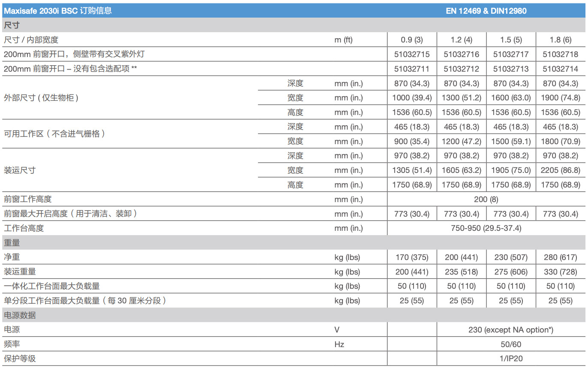Screen dimensions: 588x369
Task: Click the shipping width '2205 (86.8)'
Action: coord(561,170)
